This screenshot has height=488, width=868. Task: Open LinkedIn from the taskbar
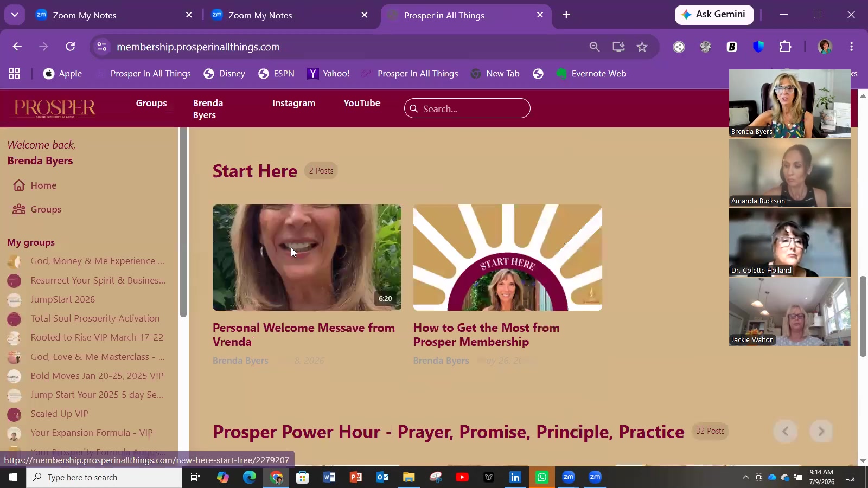click(x=515, y=477)
